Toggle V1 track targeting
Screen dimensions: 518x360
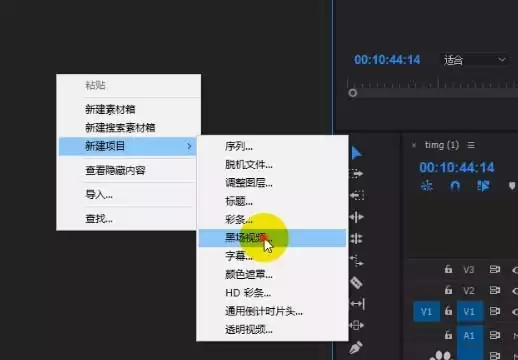click(x=469, y=311)
